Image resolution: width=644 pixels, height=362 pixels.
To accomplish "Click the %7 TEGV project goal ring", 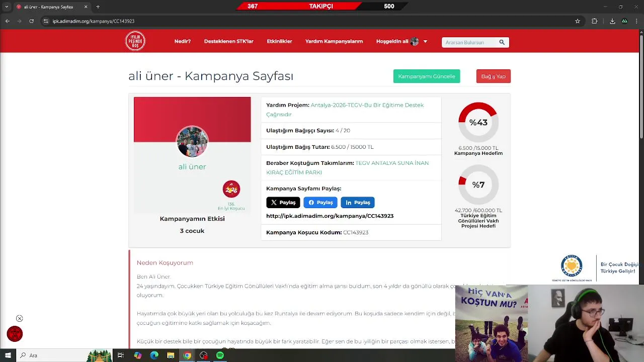I will pyautogui.click(x=478, y=185).
